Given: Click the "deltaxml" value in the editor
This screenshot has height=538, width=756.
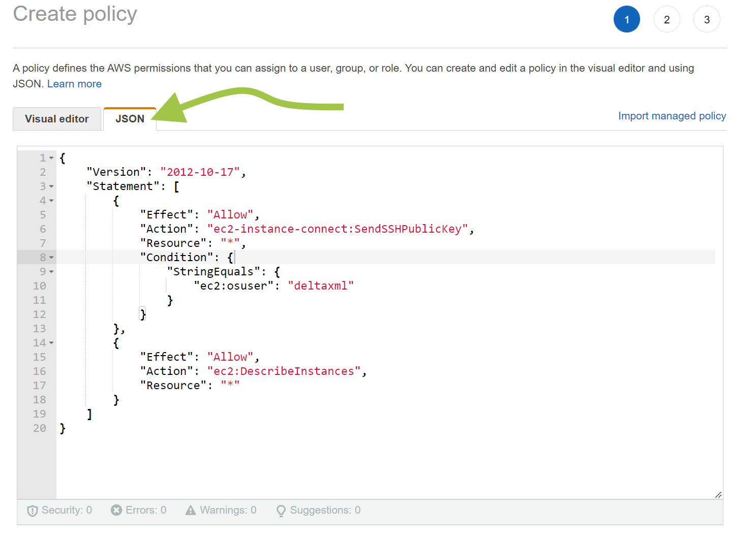Looking at the screenshot, I should click(x=320, y=286).
